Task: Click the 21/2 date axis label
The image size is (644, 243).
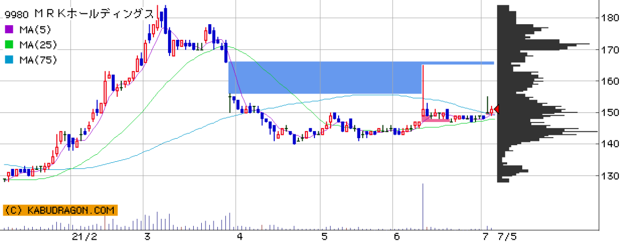Action: (x=85, y=237)
